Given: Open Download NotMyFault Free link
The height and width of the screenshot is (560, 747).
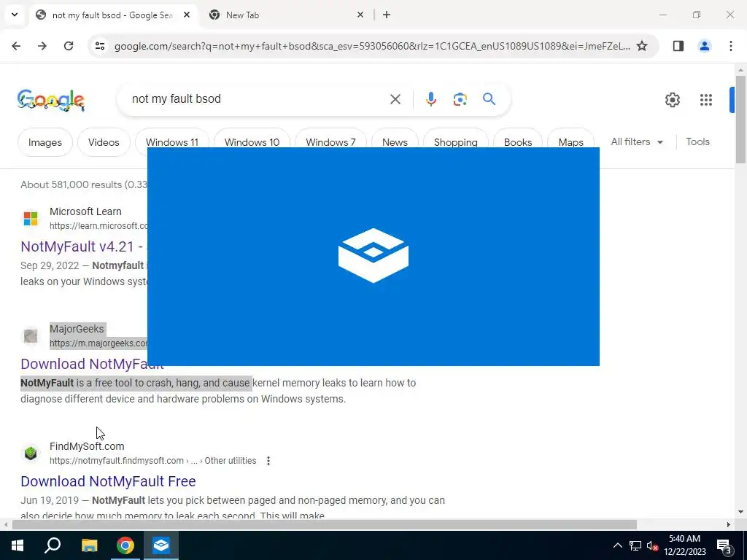Looking at the screenshot, I should tap(108, 481).
